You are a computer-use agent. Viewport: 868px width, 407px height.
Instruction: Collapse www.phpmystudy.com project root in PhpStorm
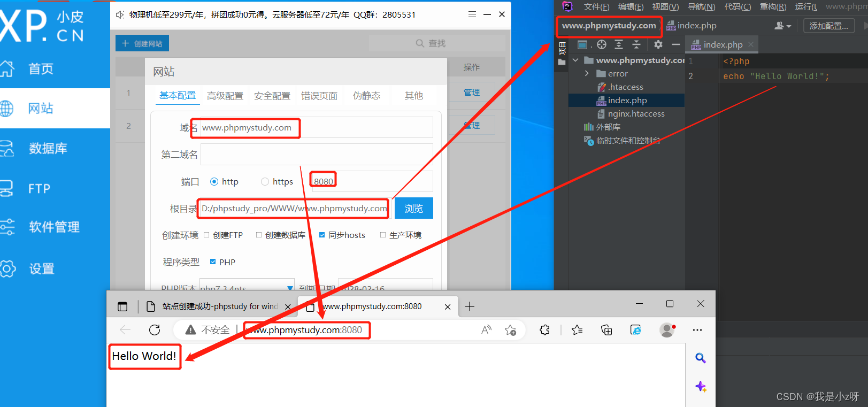click(575, 60)
